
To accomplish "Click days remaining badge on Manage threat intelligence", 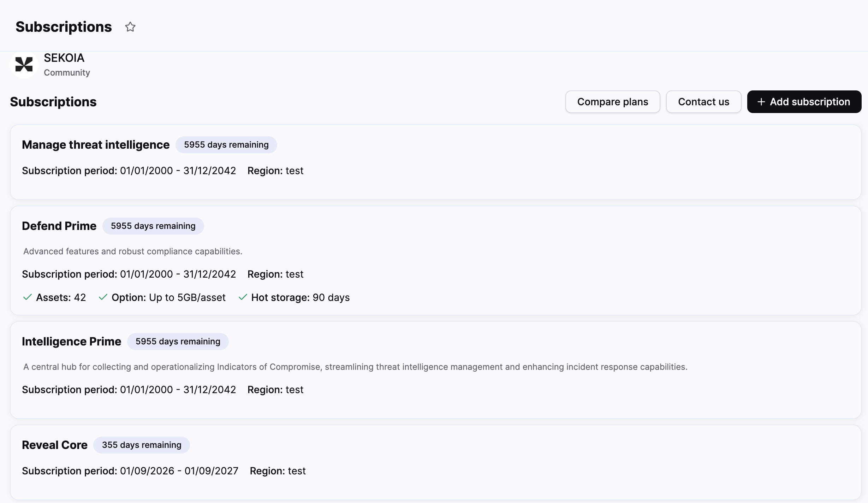I will tap(226, 145).
